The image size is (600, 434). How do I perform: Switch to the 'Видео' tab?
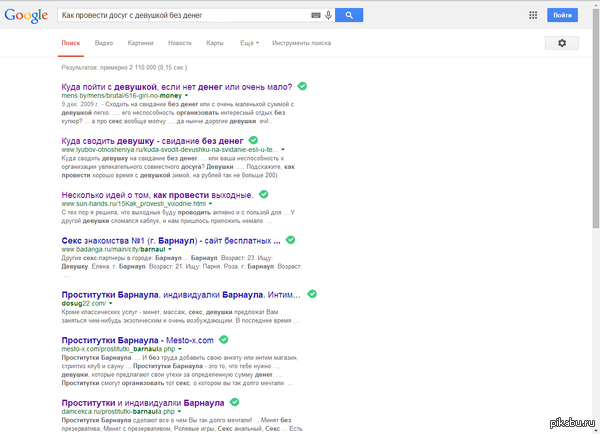click(x=104, y=43)
